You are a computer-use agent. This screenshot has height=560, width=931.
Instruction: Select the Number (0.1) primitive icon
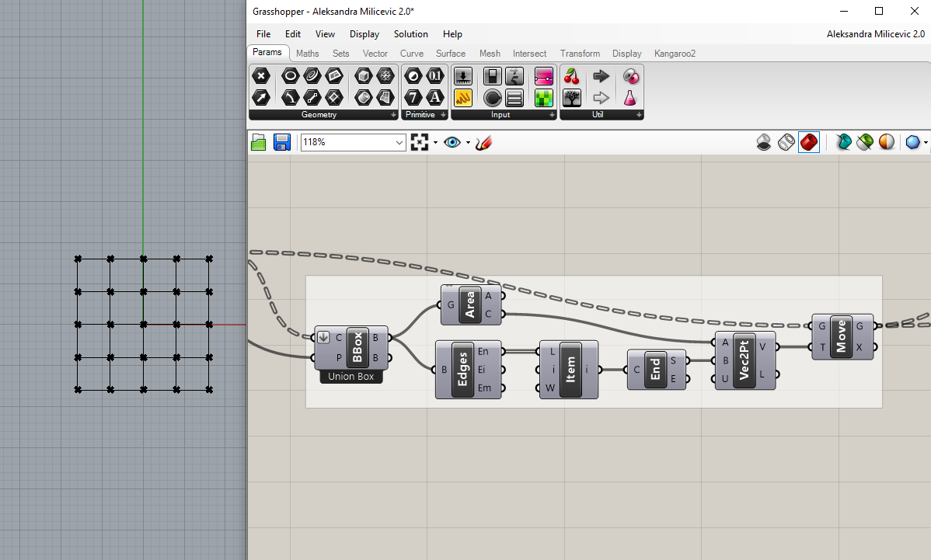pyautogui.click(x=435, y=76)
